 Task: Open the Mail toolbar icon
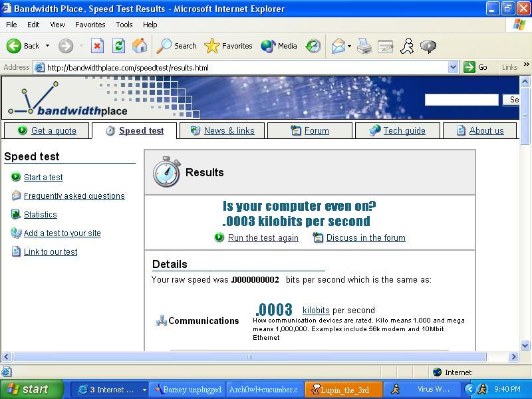pos(338,46)
